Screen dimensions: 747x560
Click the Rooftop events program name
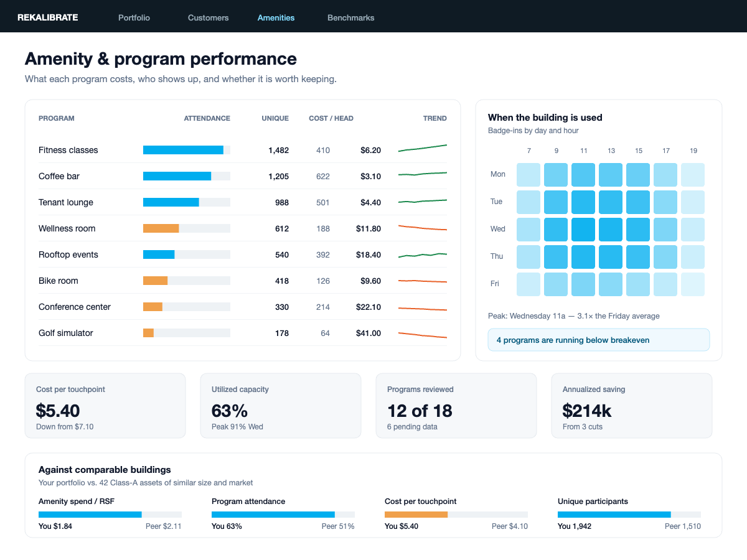point(68,254)
